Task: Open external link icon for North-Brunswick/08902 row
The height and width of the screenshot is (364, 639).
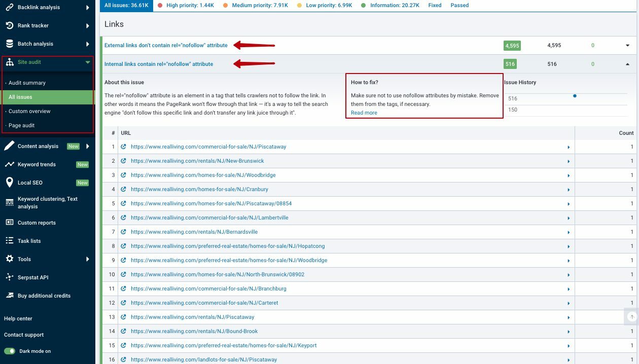Action: coord(123,274)
